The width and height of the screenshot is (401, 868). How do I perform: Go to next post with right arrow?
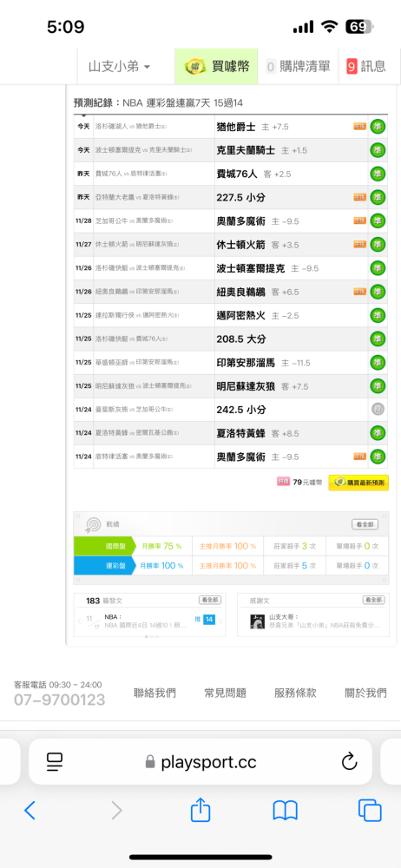[x=220, y=621]
